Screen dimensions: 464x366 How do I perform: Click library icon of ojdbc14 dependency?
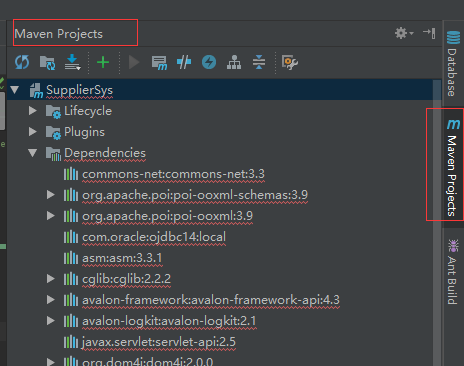point(71,237)
